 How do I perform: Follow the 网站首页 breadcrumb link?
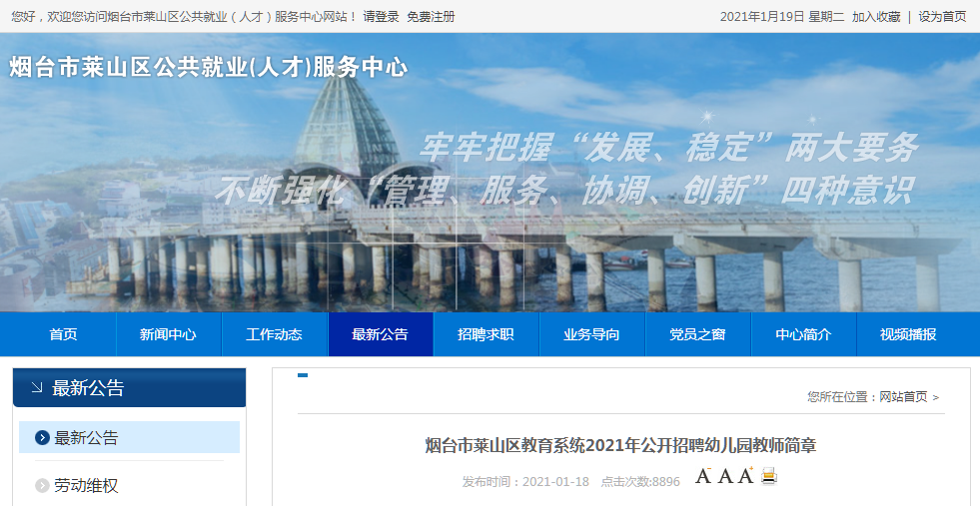(x=904, y=396)
